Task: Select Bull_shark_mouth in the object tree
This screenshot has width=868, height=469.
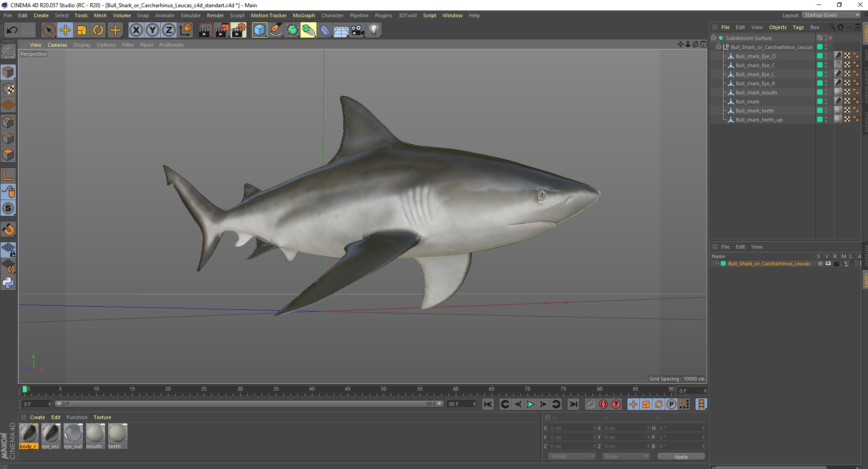Action: tap(756, 93)
